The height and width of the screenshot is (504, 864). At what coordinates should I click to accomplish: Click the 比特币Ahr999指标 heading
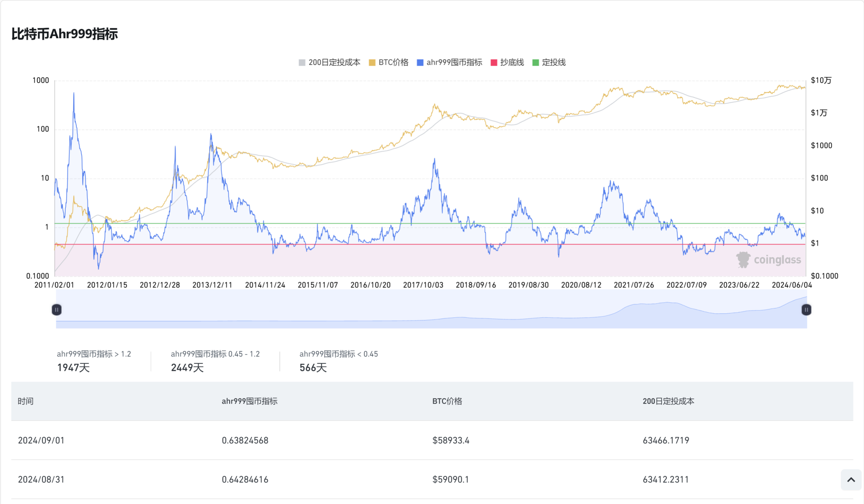[65, 34]
